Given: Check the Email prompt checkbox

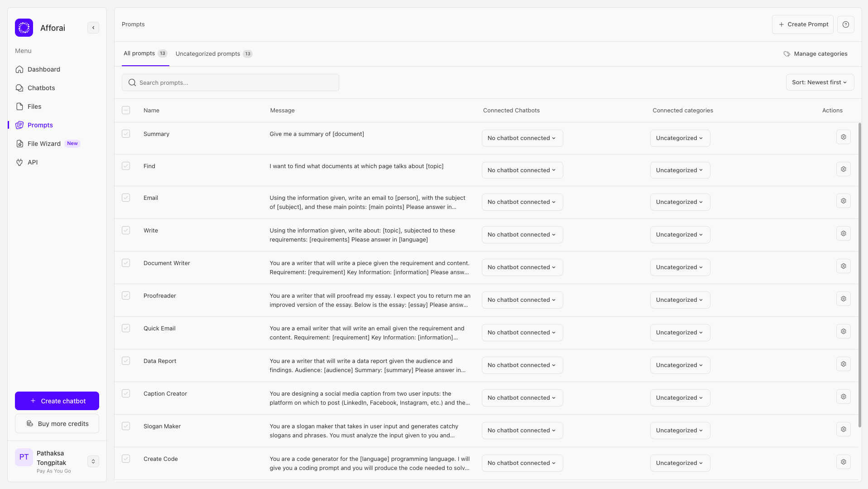Looking at the screenshot, I should tap(126, 198).
